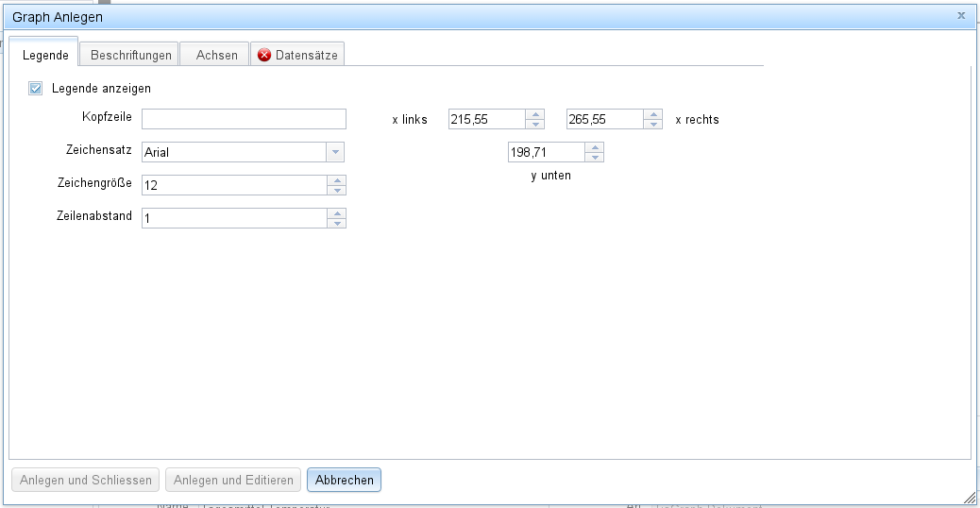Decrease Zeichengröße with the down arrow
The width and height of the screenshot is (980, 508).
pyautogui.click(x=337, y=190)
